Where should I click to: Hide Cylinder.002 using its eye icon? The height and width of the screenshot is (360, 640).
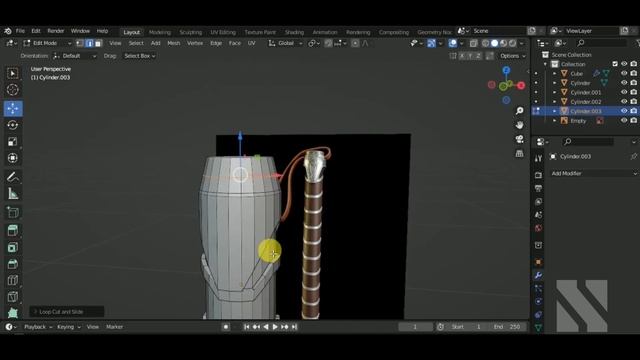coord(624,102)
